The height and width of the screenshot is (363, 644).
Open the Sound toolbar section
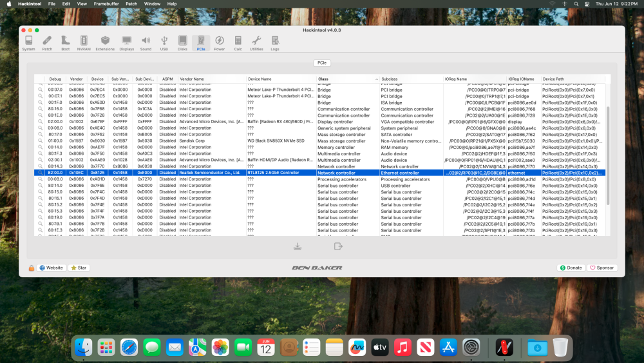(x=146, y=43)
